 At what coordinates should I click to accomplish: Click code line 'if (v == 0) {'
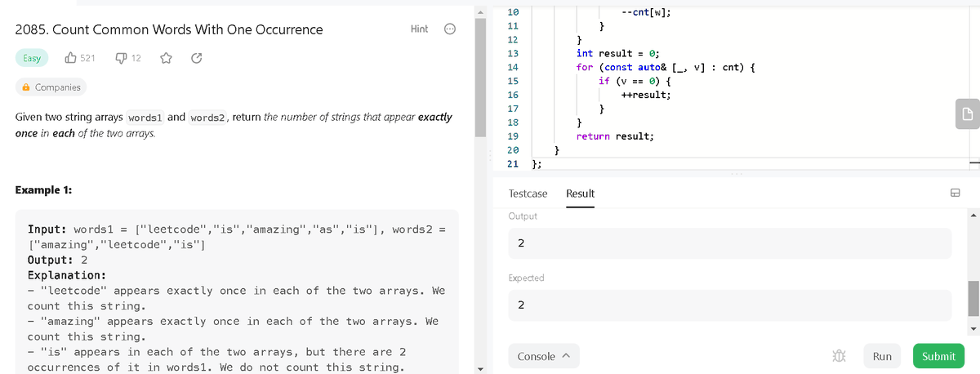635,81
